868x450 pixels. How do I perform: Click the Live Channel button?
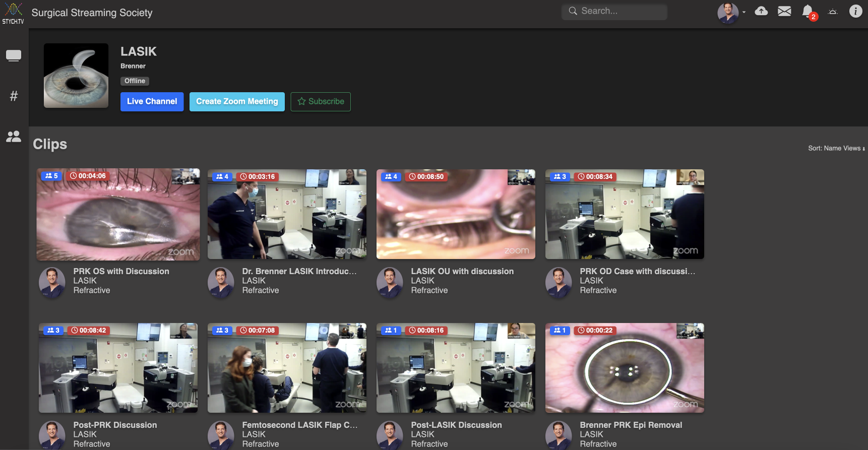152,101
